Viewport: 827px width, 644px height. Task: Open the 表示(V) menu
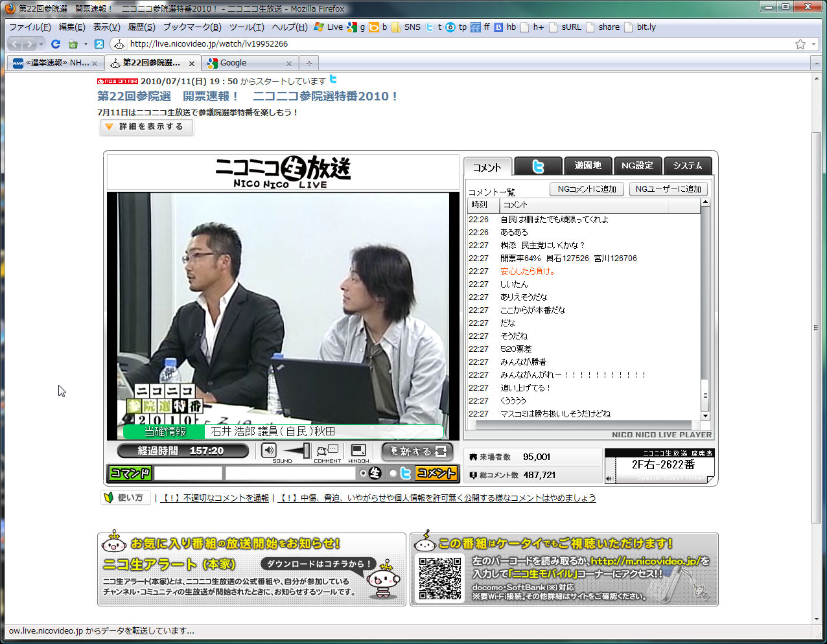[x=106, y=27]
